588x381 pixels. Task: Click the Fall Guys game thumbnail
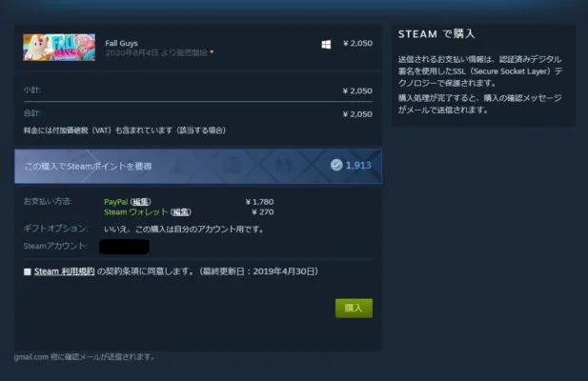(59, 48)
